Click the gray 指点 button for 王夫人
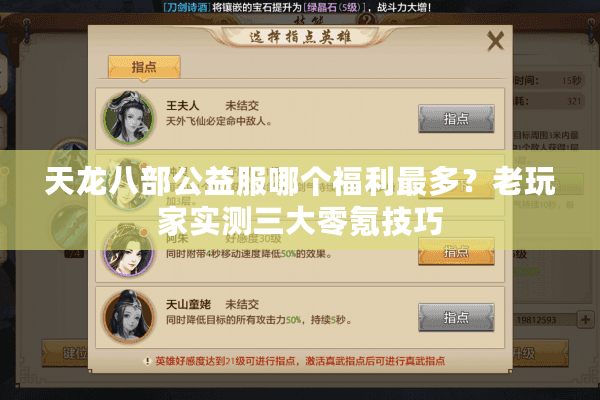 (456, 119)
